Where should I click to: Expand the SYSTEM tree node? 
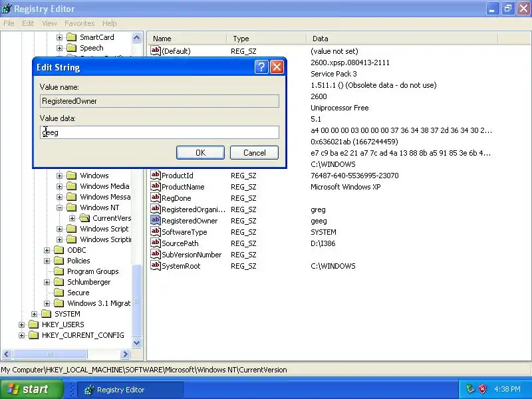(x=34, y=314)
